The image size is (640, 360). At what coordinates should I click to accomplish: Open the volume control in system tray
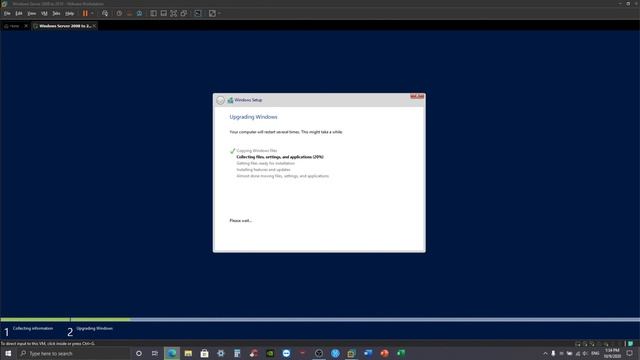click(586, 353)
